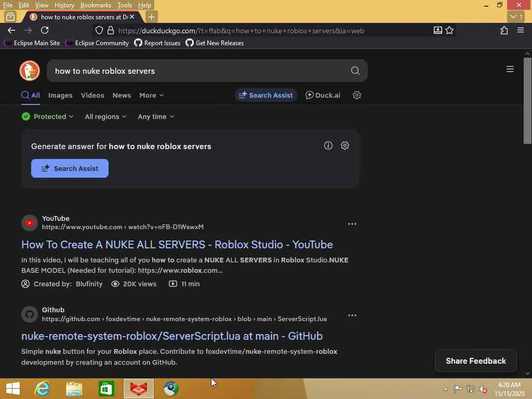Click the YouTube favicon of first result
532x399 pixels.
click(x=30, y=223)
